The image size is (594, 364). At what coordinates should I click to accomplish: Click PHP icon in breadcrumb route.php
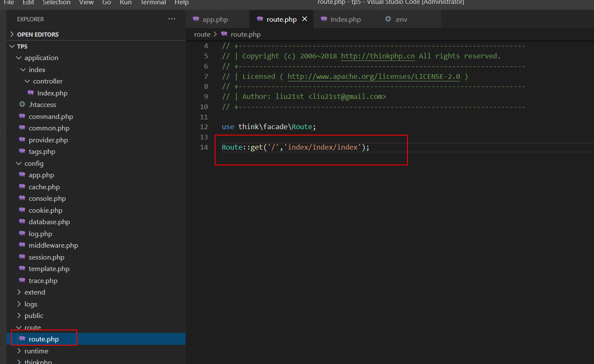click(x=224, y=34)
